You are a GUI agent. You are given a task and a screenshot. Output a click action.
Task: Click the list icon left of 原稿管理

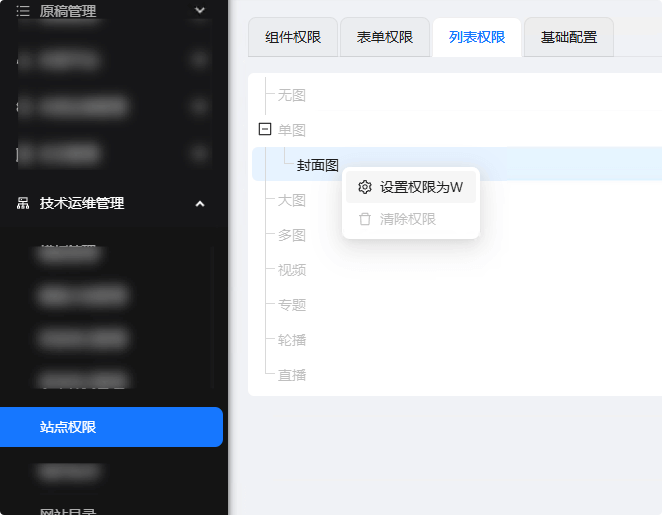coord(23,11)
